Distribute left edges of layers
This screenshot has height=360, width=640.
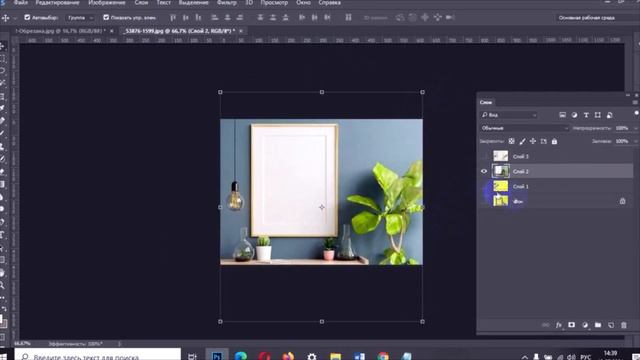click(x=302, y=18)
